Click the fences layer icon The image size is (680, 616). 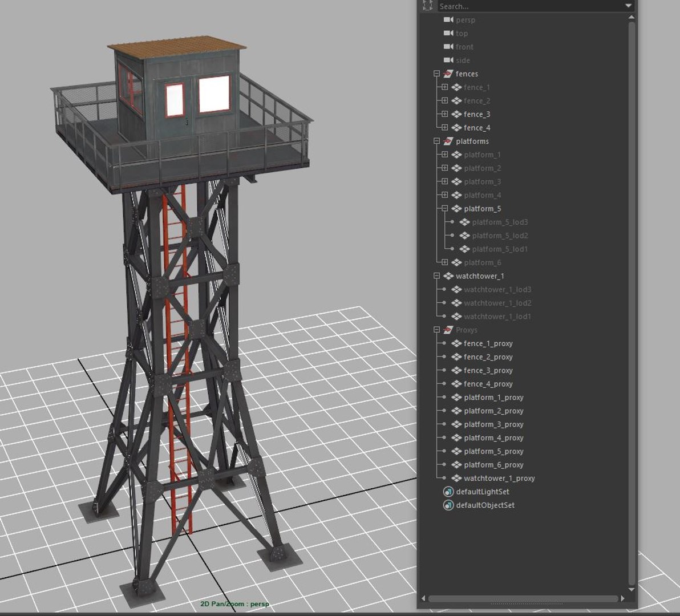click(448, 74)
